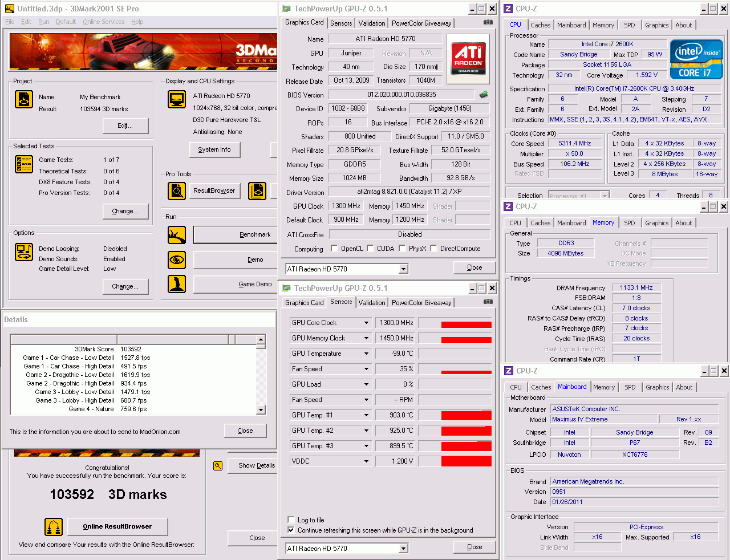Click the 3DMark2001 title bar app icon
Screen dimensions: 730x560
[9, 9]
